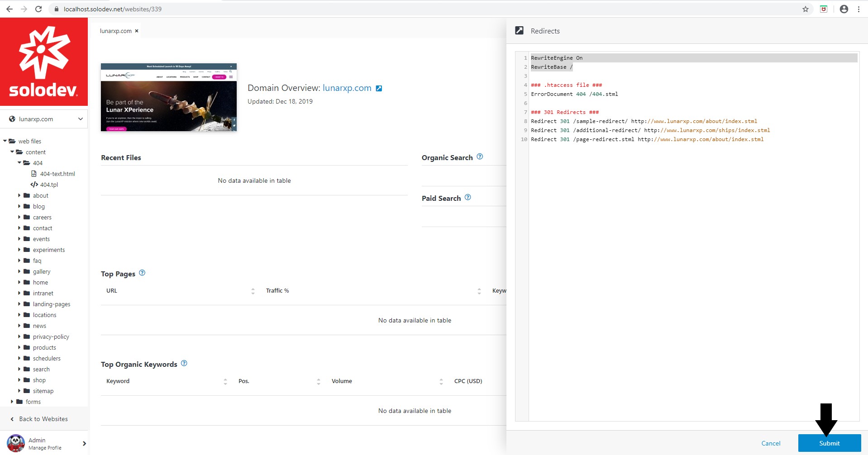
Task: Click the lunarxp.com website preview thumbnail
Action: (169, 97)
